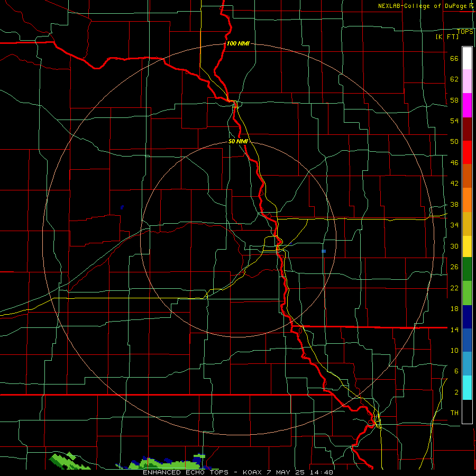Click the "50" legend value
476x476 pixels.
pos(454,142)
